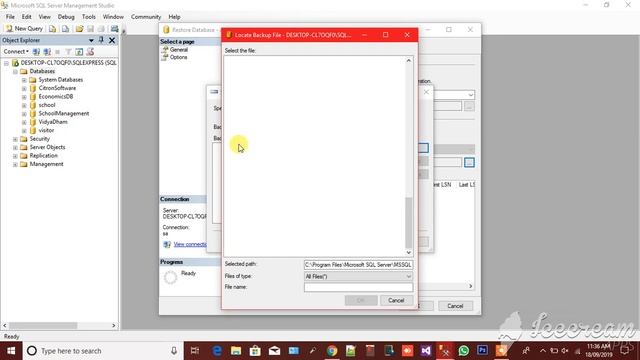Click the View connection properties link
Viewport: 640px width, 360px height.
click(x=190, y=244)
